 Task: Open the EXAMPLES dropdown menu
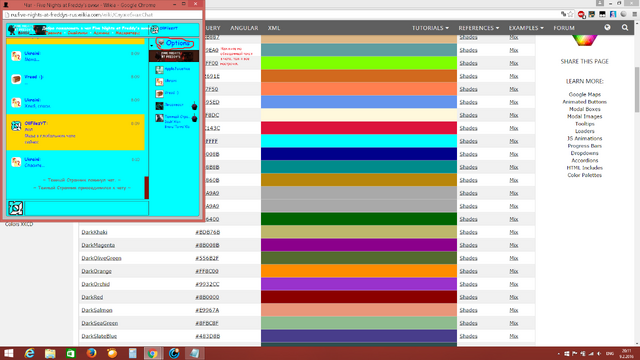pyautogui.click(x=526, y=28)
